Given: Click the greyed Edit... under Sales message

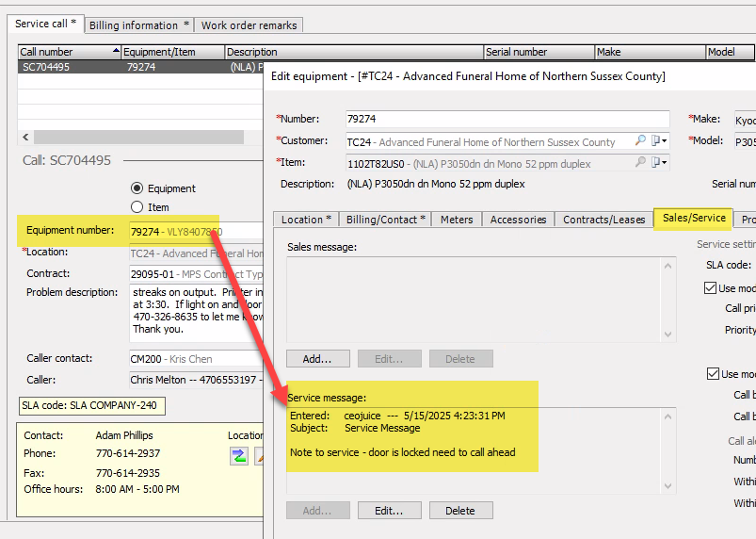Looking at the screenshot, I should (389, 359).
